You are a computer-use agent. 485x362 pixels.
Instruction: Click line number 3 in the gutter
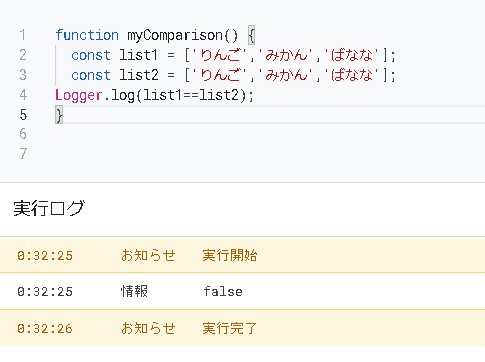coord(22,75)
